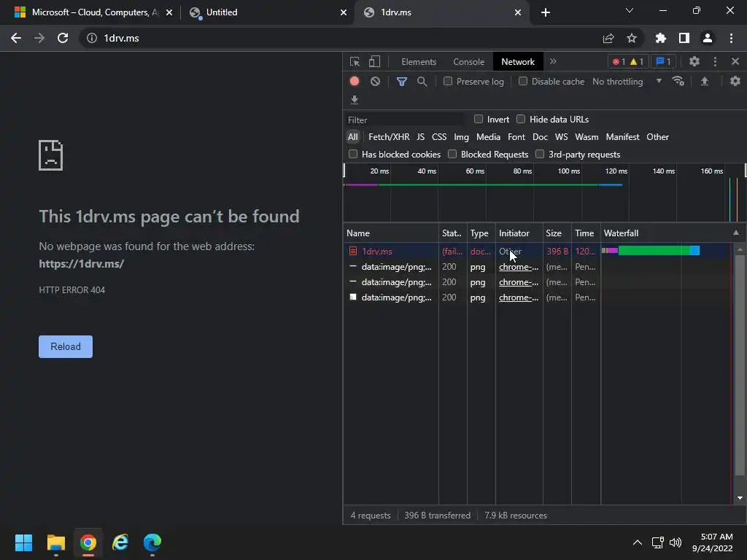Check Blocked Requests
Image resolution: width=747 pixels, height=560 pixels.
452,155
